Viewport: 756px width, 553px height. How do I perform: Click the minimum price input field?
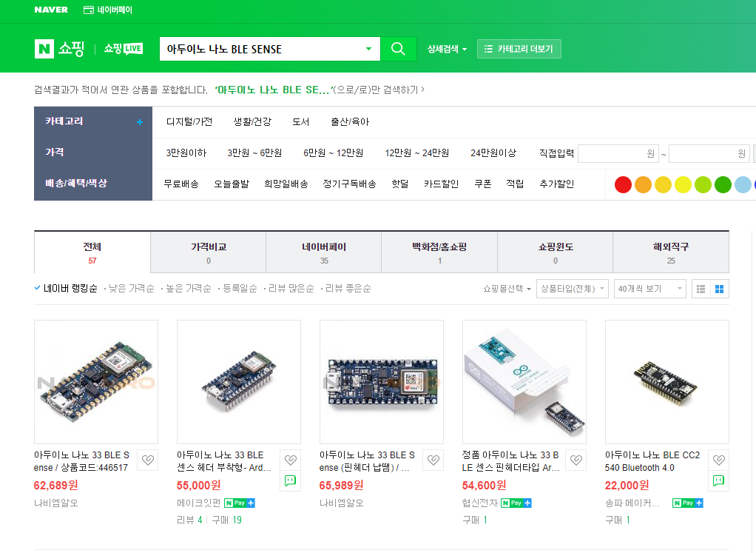click(618, 154)
